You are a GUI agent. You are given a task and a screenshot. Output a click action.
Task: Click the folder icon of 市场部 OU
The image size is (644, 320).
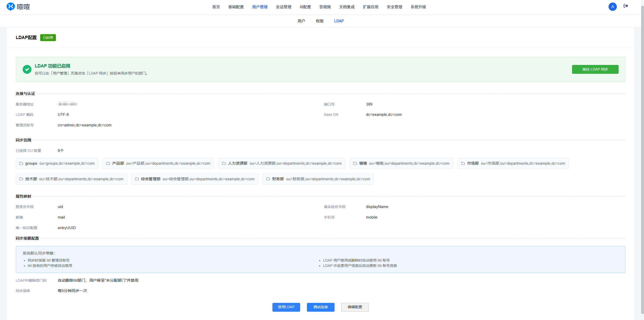(463, 164)
